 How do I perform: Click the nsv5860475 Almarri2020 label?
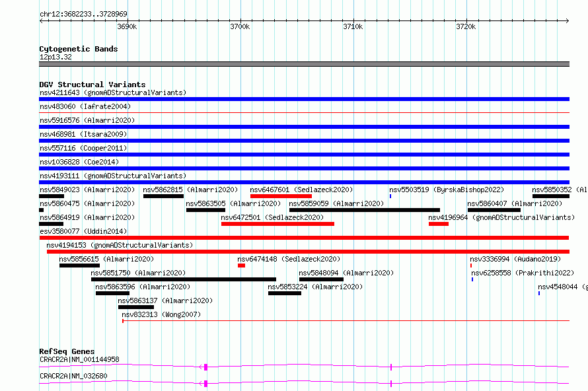(87, 203)
